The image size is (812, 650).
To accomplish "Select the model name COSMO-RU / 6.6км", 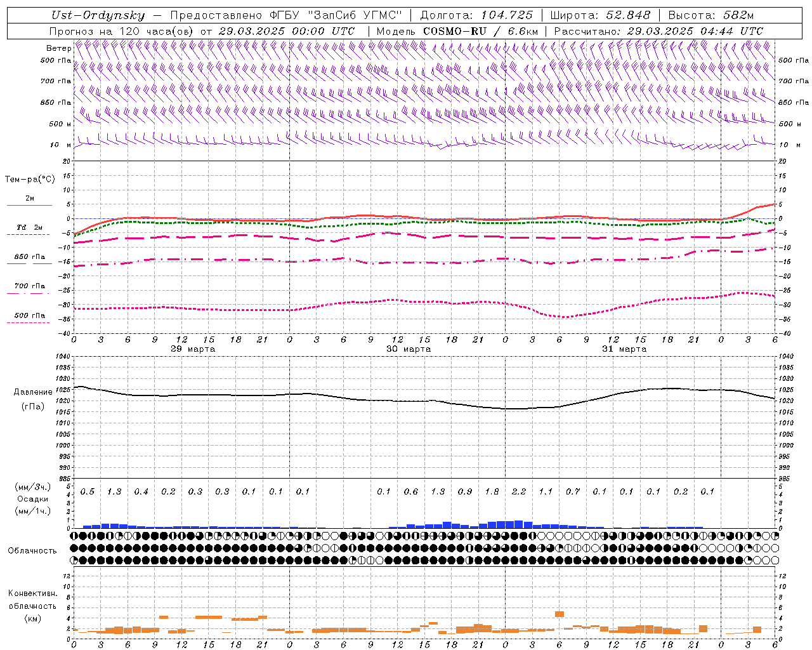I will pyautogui.click(x=480, y=31).
